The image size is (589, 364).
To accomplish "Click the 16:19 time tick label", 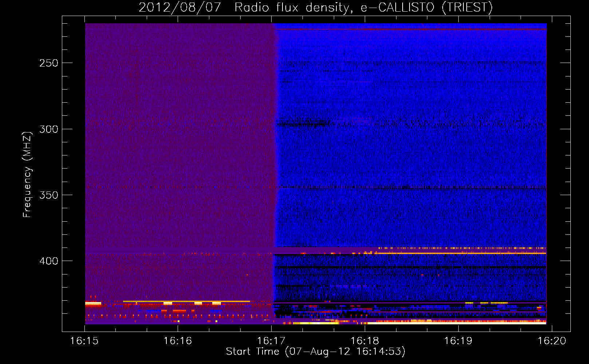I will click(458, 341).
